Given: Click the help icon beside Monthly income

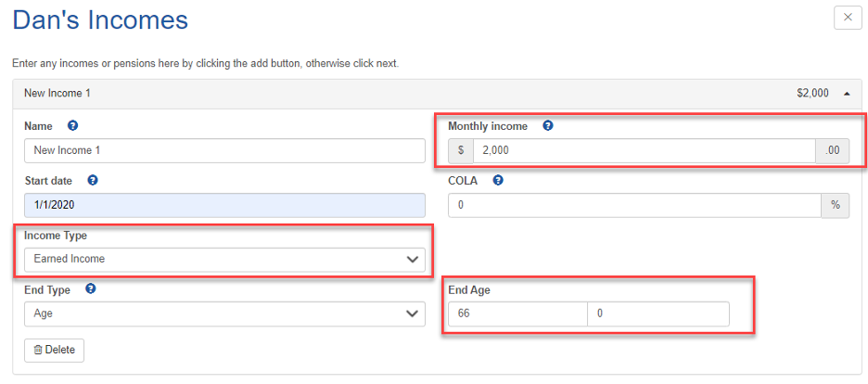Looking at the screenshot, I should (x=548, y=125).
